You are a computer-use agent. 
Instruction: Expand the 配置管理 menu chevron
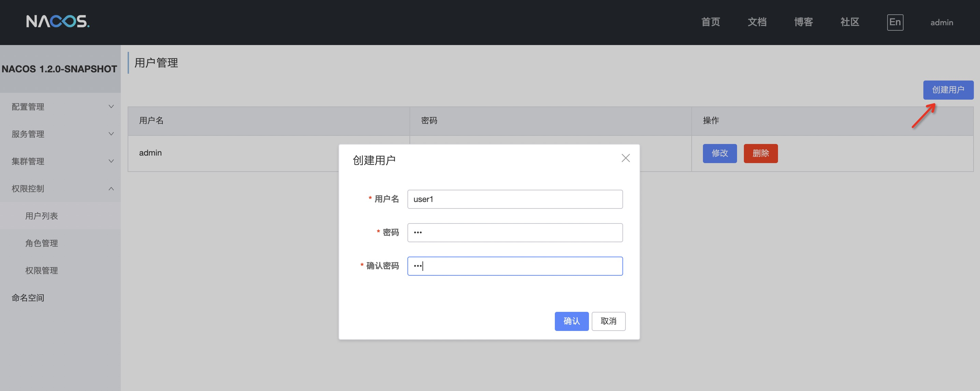pos(111,106)
